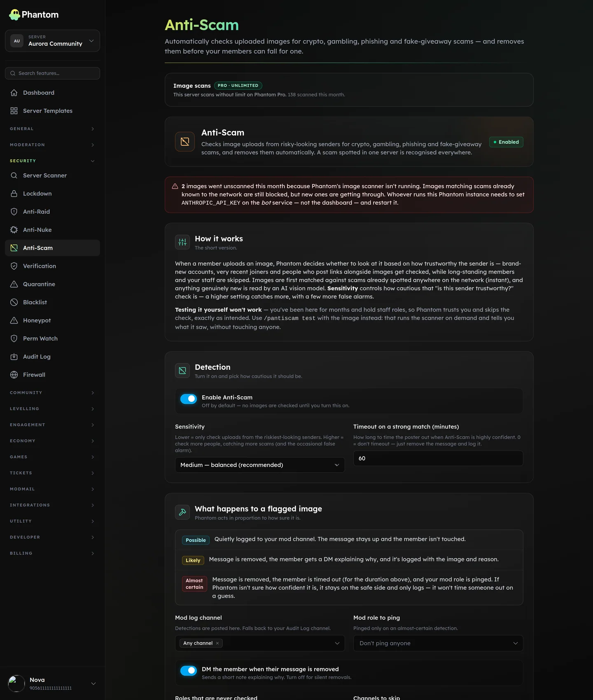
Task: Click the Firewall globe icon
Action: click(x=14, y=375)
